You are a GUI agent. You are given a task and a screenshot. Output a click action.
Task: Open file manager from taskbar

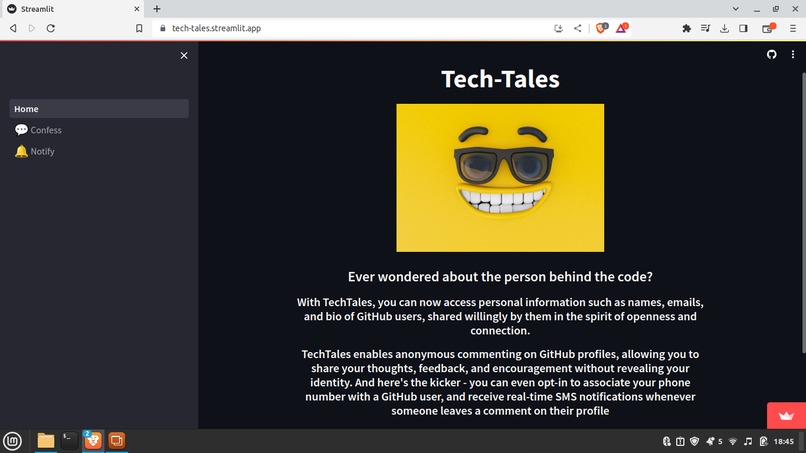click(x=46, y=441)
